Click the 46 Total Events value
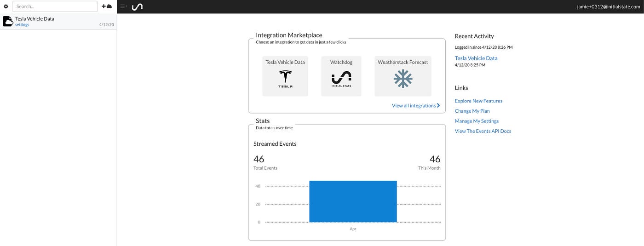 coord(259,159)
